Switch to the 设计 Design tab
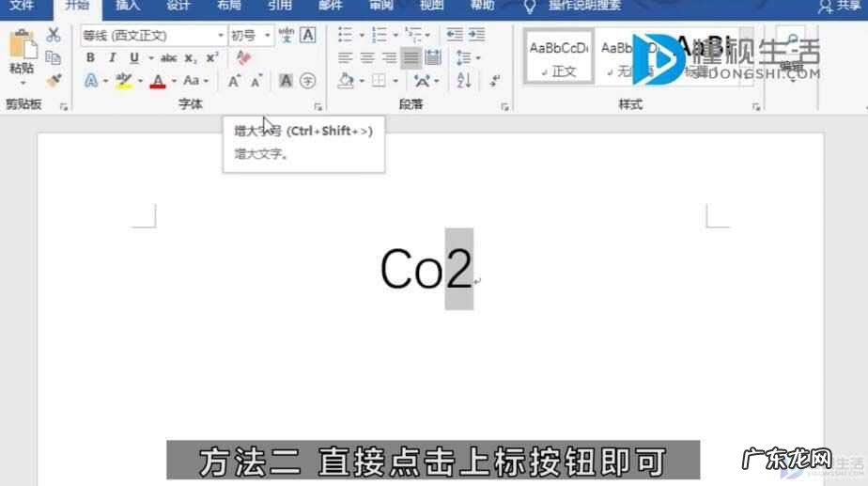 coord(178,6)
